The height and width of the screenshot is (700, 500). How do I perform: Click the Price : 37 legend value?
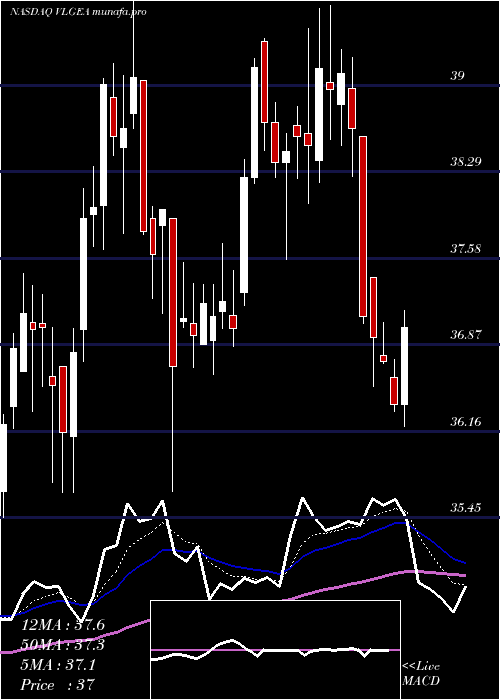click(x=58, y=685)
